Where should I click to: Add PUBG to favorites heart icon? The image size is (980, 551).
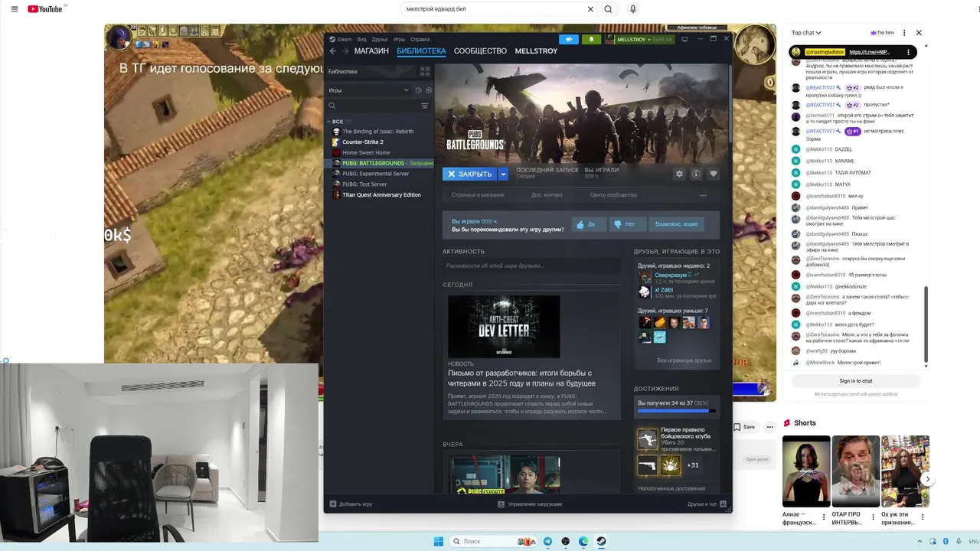(714, 174)
